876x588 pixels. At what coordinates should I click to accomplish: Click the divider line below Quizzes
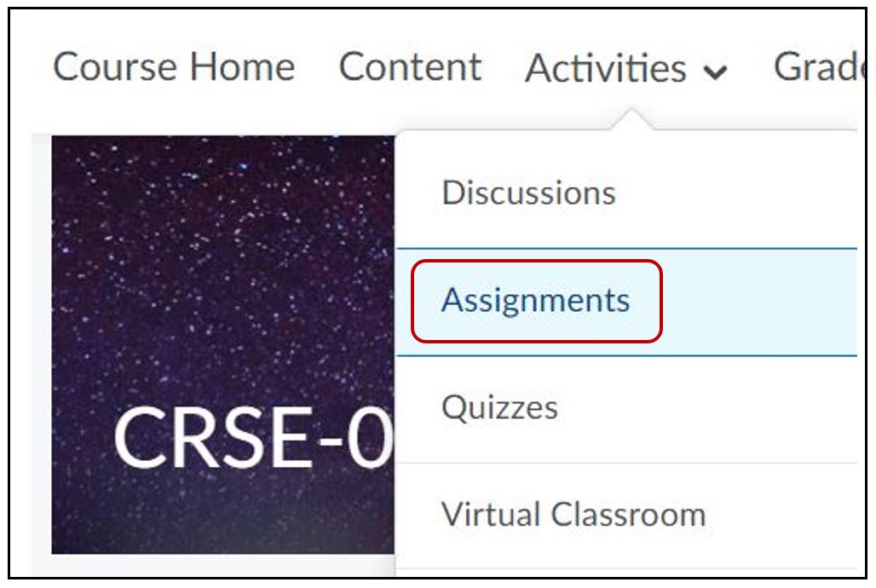pyautogui.click(x=626, y=463)
